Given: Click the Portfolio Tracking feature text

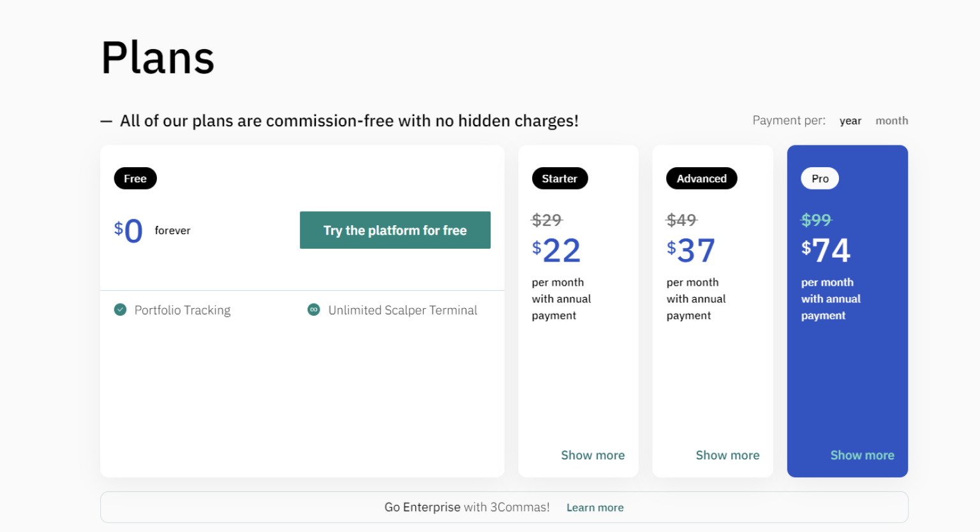Looking at the screenshot, I should 182,310.
